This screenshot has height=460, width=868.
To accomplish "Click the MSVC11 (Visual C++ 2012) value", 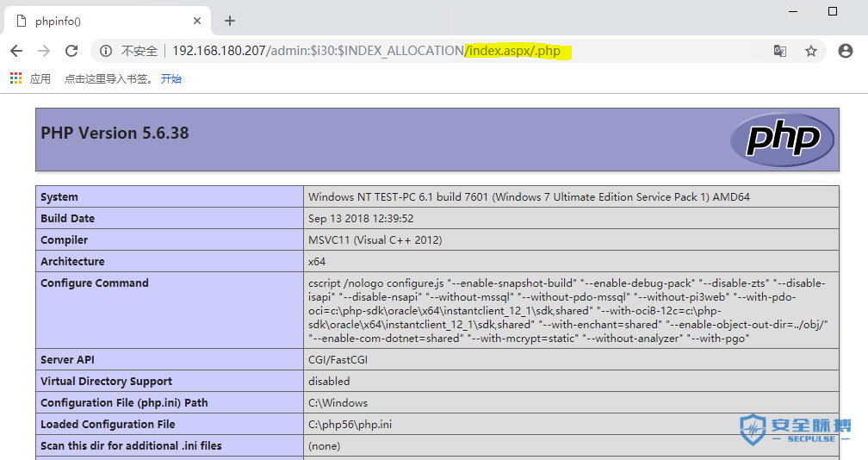I will [x=375, y=240].
